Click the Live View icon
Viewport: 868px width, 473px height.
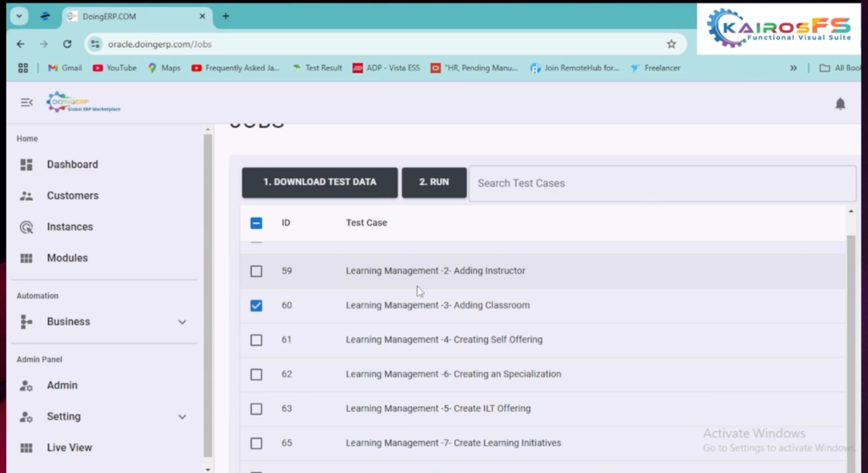click(26, 448)
